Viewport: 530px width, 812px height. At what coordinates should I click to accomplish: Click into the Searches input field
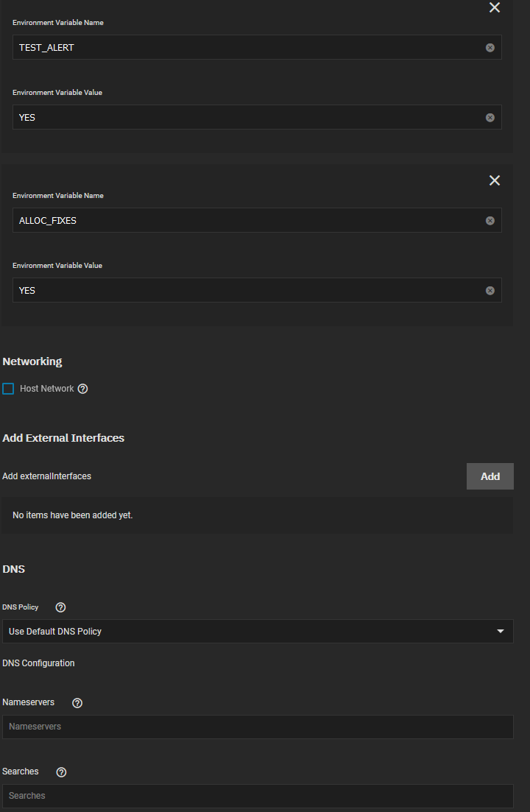(x=258, y=796)
